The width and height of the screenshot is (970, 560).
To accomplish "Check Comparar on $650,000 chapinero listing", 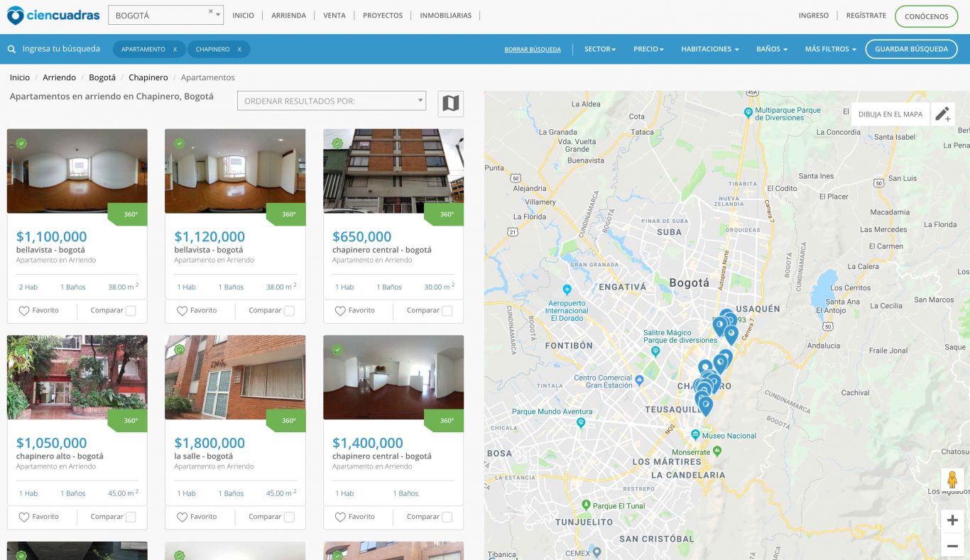I will pos(447,311).
